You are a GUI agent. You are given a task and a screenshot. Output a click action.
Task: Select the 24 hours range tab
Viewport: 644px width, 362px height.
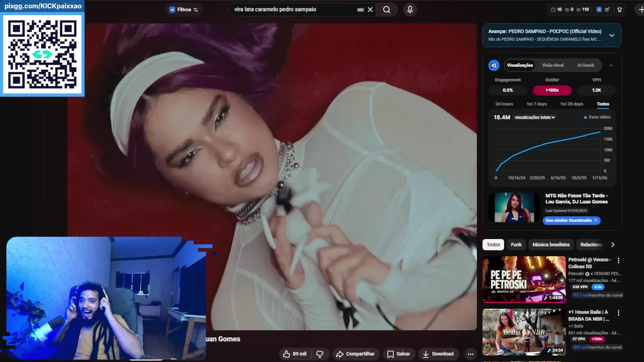click(504, 104)
